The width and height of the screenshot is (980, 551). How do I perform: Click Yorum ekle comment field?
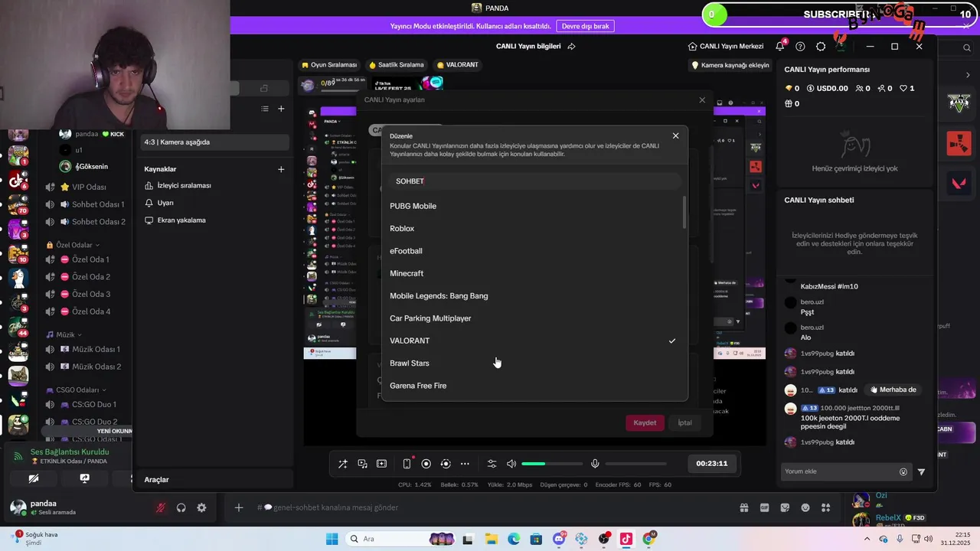[x=839, y=471]
